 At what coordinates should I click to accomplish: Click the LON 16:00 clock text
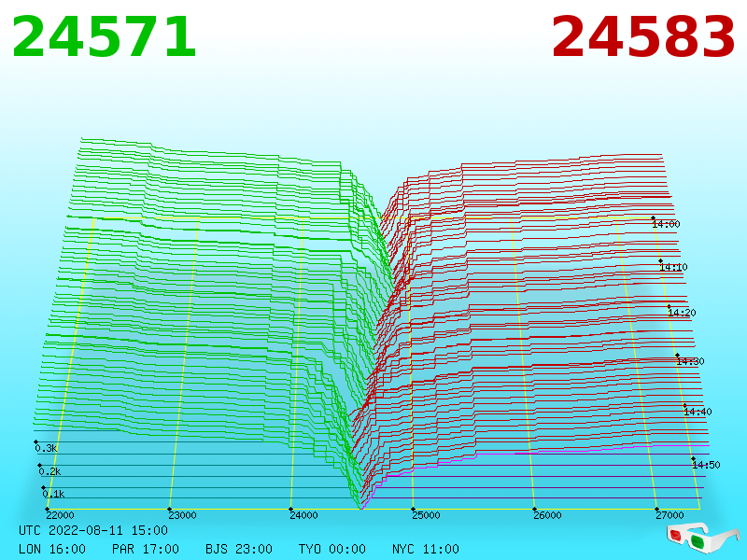(52, 549)
